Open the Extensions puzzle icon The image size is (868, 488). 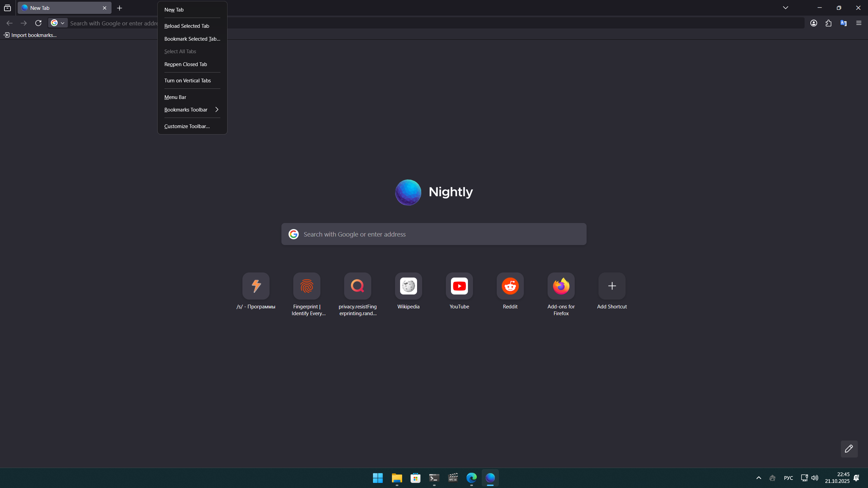pos(829,23)
